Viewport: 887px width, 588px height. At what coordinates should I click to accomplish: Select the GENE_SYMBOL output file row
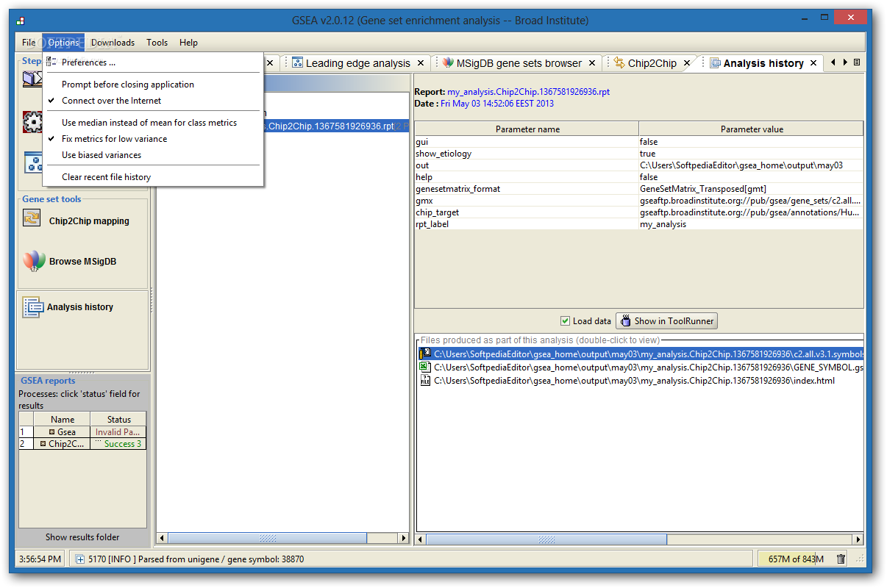[x=640, y=367]
